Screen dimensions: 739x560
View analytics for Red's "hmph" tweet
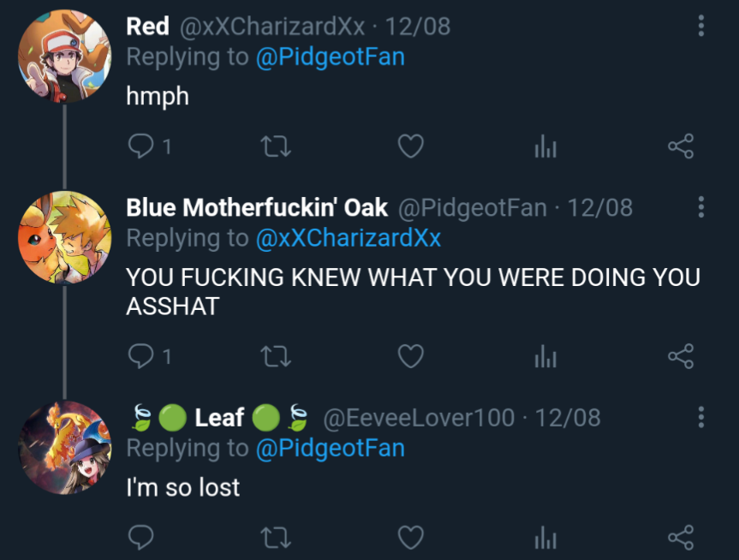545,147
